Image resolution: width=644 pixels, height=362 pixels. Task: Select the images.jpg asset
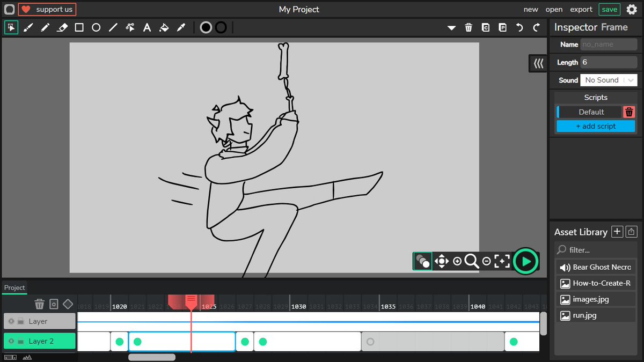pos(596,299)
